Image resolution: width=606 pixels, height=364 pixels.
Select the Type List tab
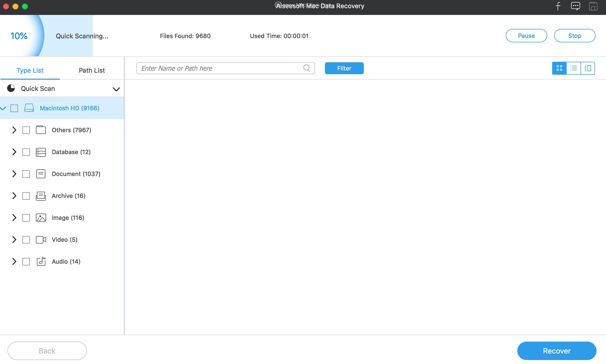pos(30,70)
